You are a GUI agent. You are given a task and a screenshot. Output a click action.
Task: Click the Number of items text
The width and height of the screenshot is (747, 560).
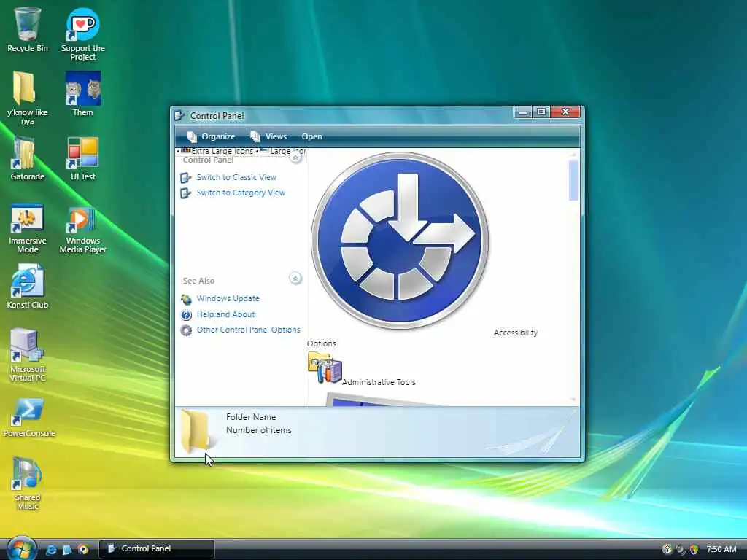(x=259, y=430)
